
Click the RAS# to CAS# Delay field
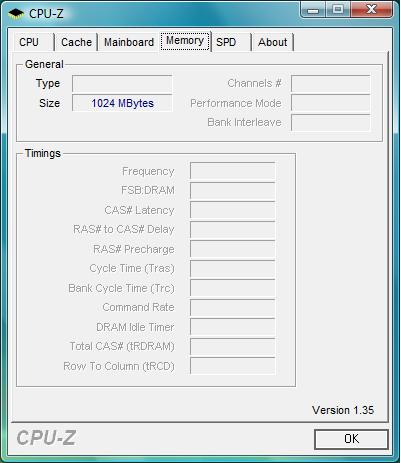[233, 229]
